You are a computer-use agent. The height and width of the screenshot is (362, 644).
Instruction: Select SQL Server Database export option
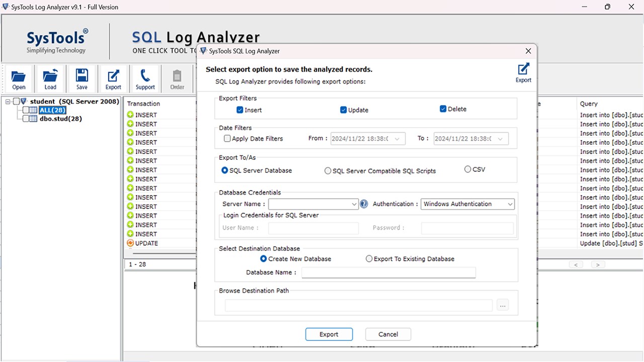(225, 170)
